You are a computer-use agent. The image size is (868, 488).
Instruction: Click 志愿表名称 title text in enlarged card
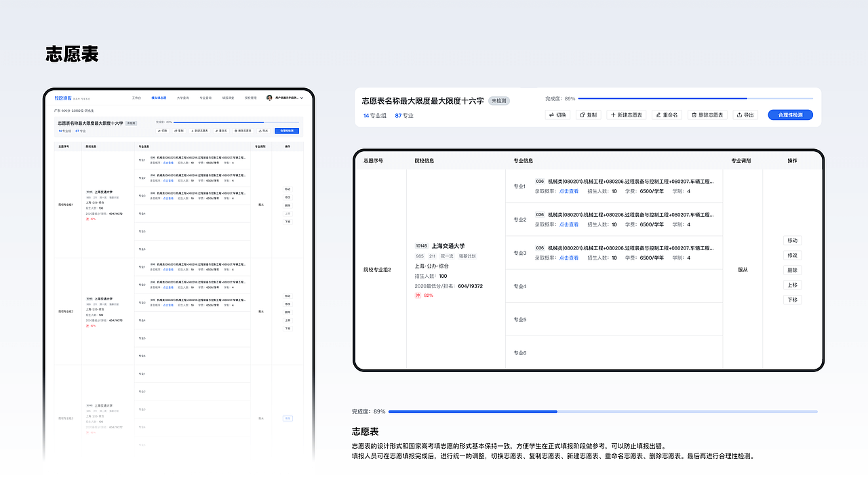point(423,101)
